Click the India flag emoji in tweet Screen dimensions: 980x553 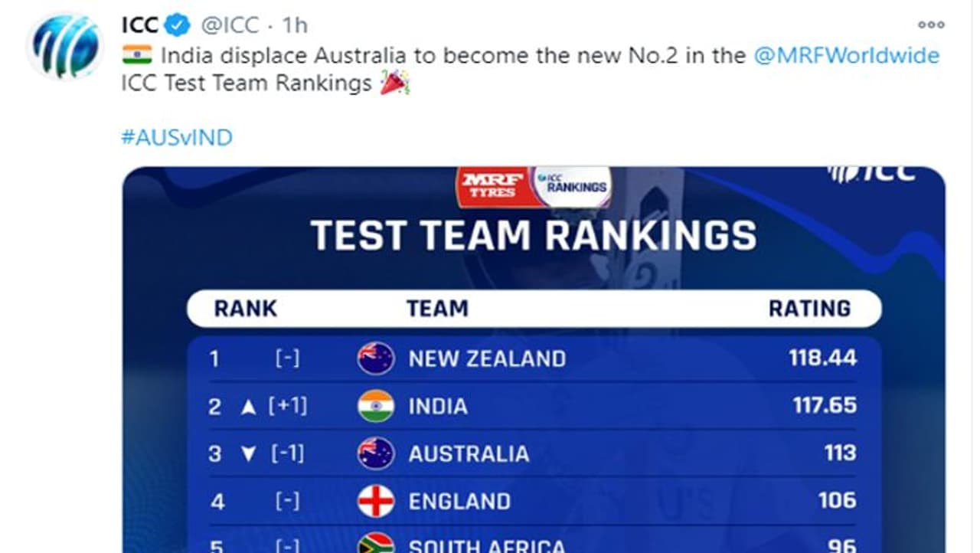tap(136, 55)
